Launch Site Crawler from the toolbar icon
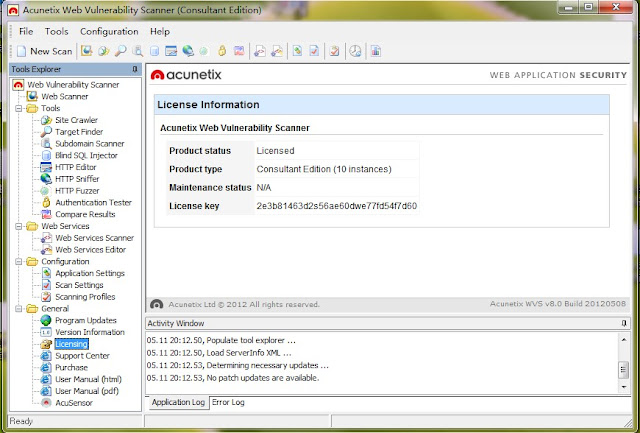The width and height of the screenshot is (640, 433). (x=104, y=51)
